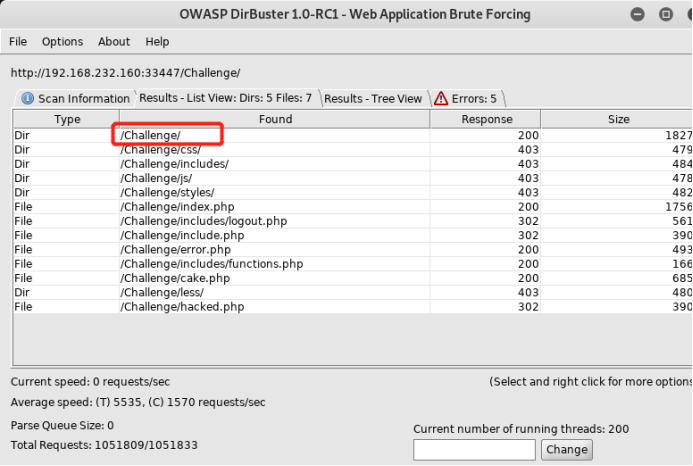The width and height of the screenshot is (693, 466).
Task: Click the red warning triangle icon on Errors tab
Action: [x=441, y=98]
